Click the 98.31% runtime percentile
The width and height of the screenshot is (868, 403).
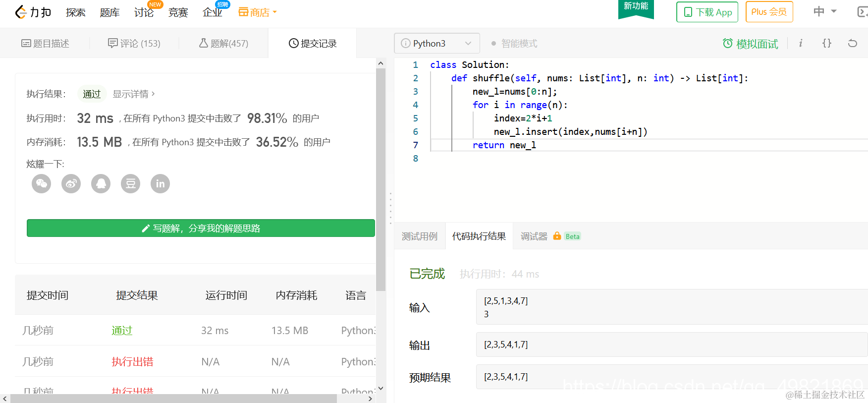coord(267,118)
